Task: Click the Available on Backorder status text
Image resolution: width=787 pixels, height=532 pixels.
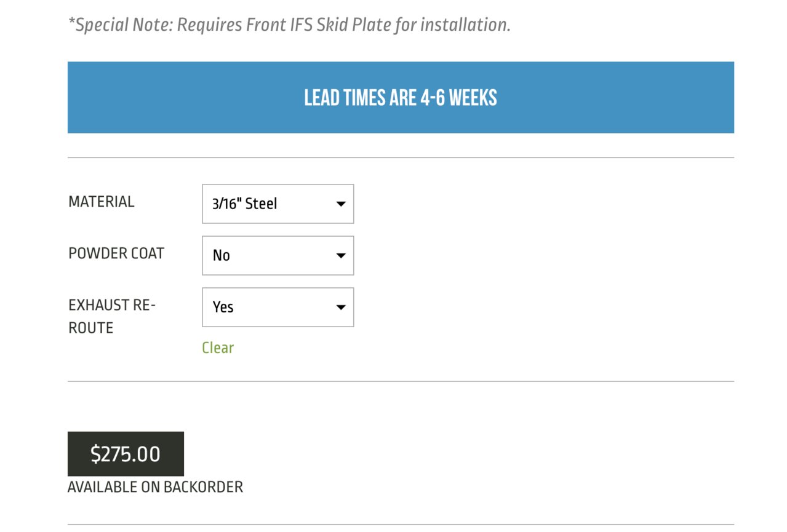Action: [x=155, y=487]
